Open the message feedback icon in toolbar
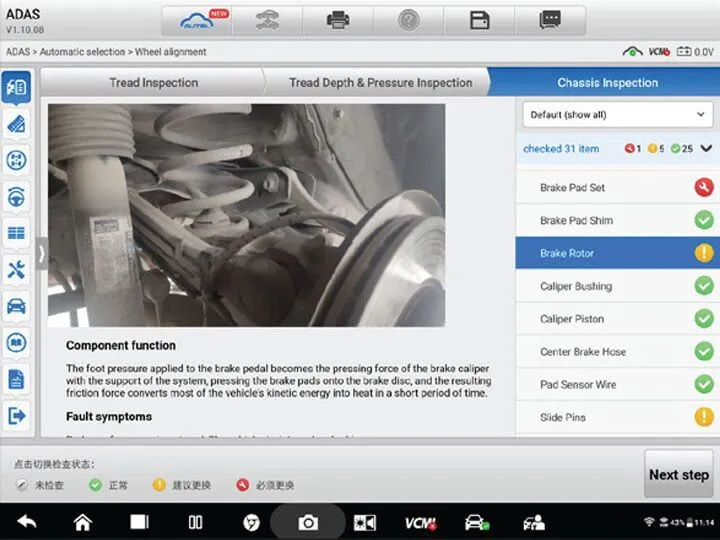Screen dimensions: 720x540 pos(549,20)
